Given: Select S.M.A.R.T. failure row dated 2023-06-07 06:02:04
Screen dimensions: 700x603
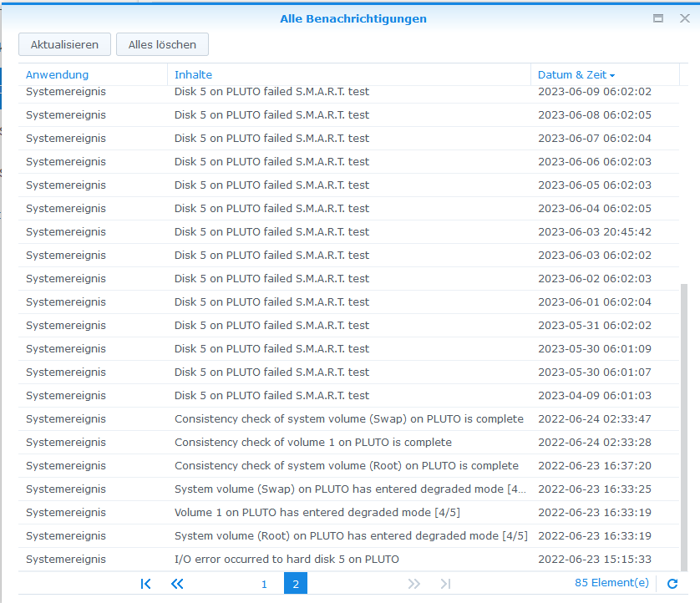Looking at the screenshot, I should coord(348,139).
